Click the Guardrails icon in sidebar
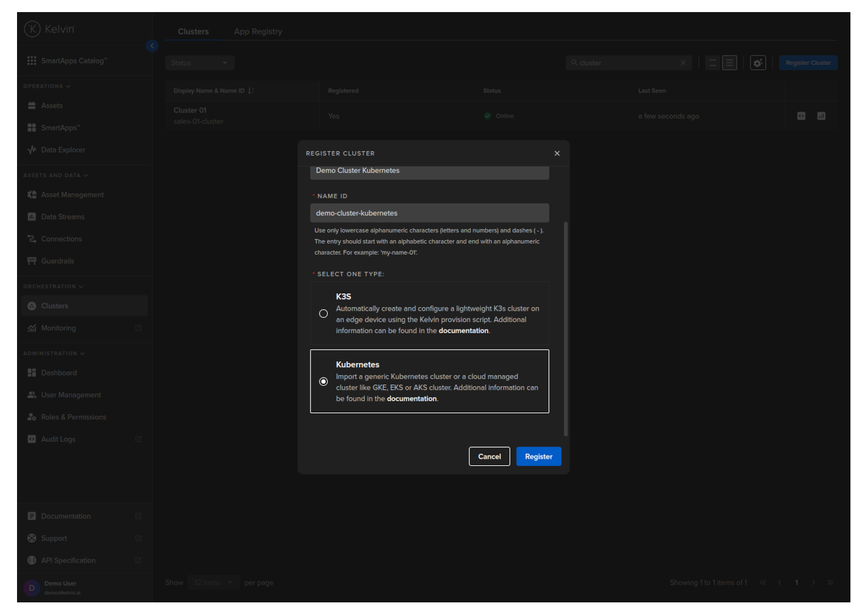Image resolution: width=868 pixels, height=615 pixels. coord(32,261)
